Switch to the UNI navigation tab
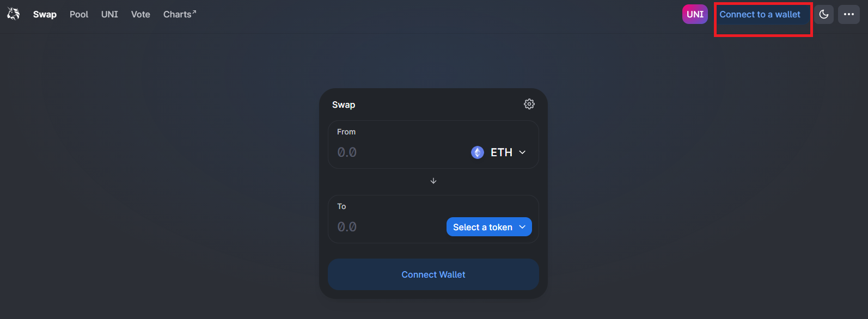 pyautogui.click(x=109, y=15)
